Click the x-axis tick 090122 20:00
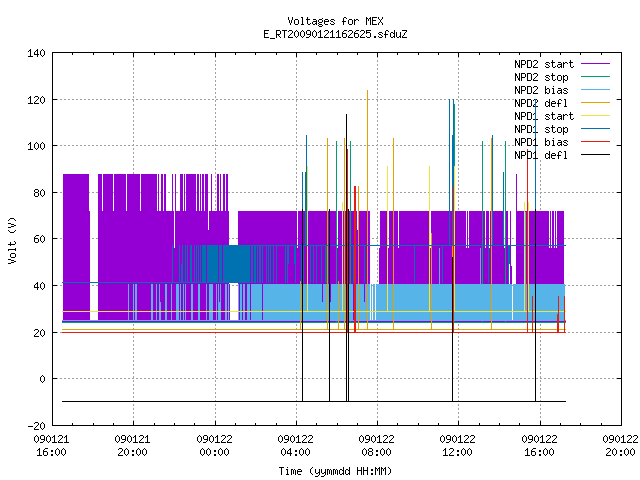This screenshot has width=640, height=480. click(620, 446)
